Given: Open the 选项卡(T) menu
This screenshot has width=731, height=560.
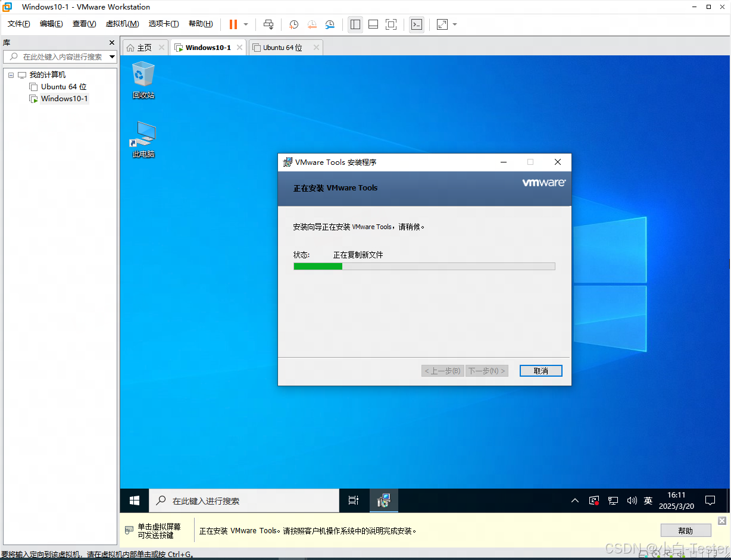Looking at the screenshot, I should click(x=164, y=24).
